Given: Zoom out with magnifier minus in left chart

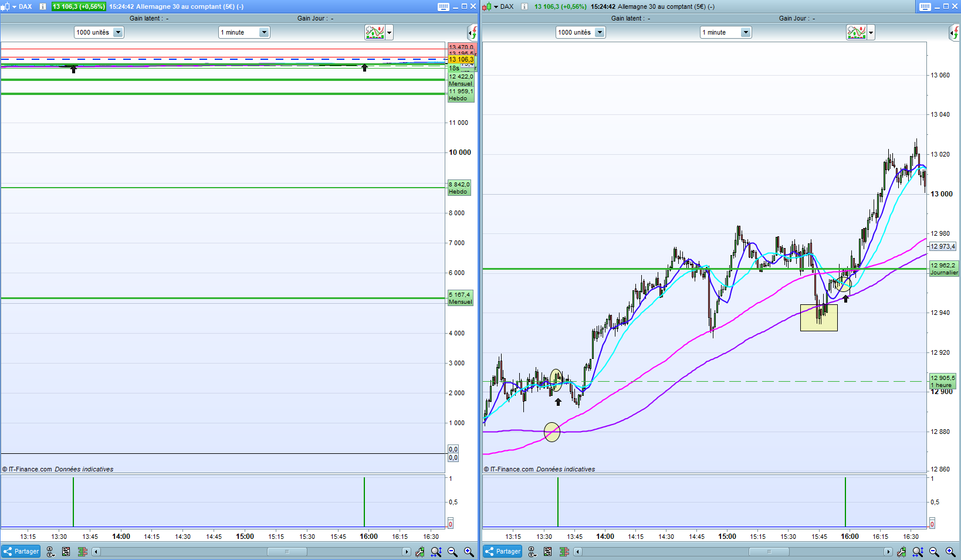Looking at the screenshot, I should pos(452,552).
